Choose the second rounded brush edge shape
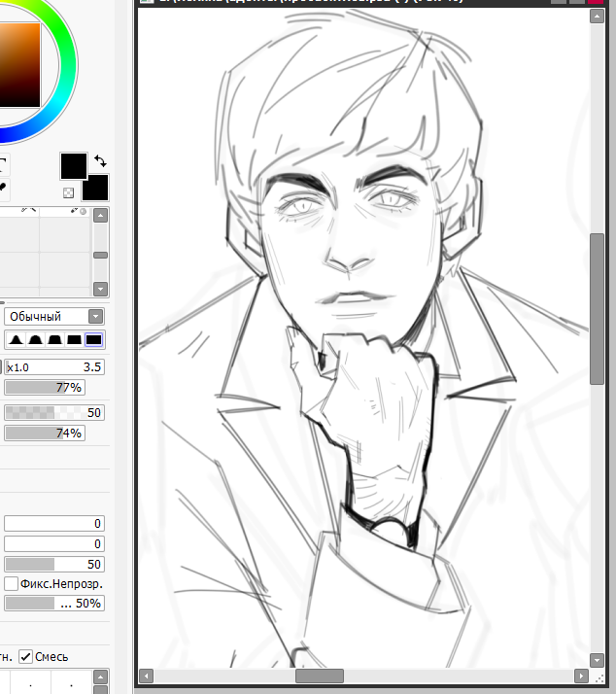The width and height of the screenshot is (616, 694). [35, 340]
